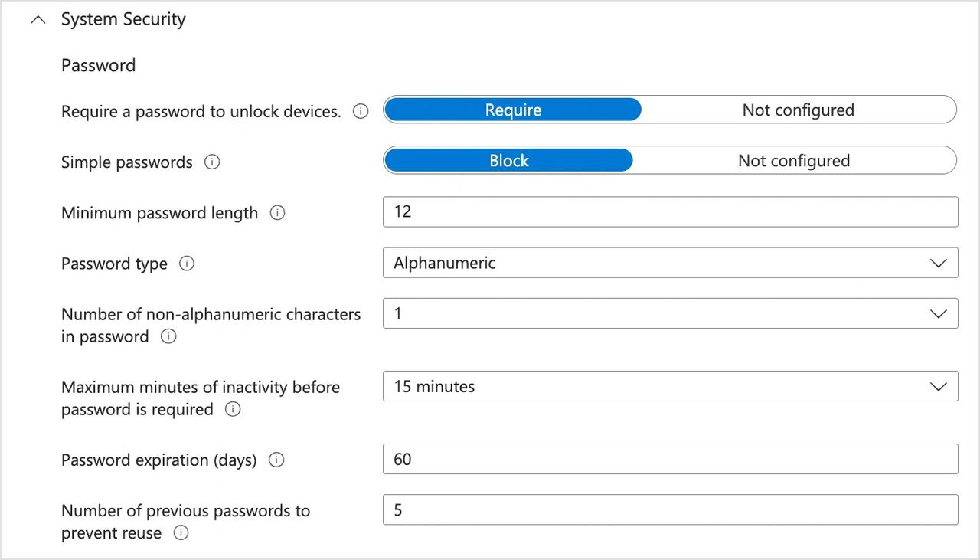The width and height of the screenshot is (980, 560).
Task: Click the System Security section heading
Action: pyautogui.click(x=123, y=20)
